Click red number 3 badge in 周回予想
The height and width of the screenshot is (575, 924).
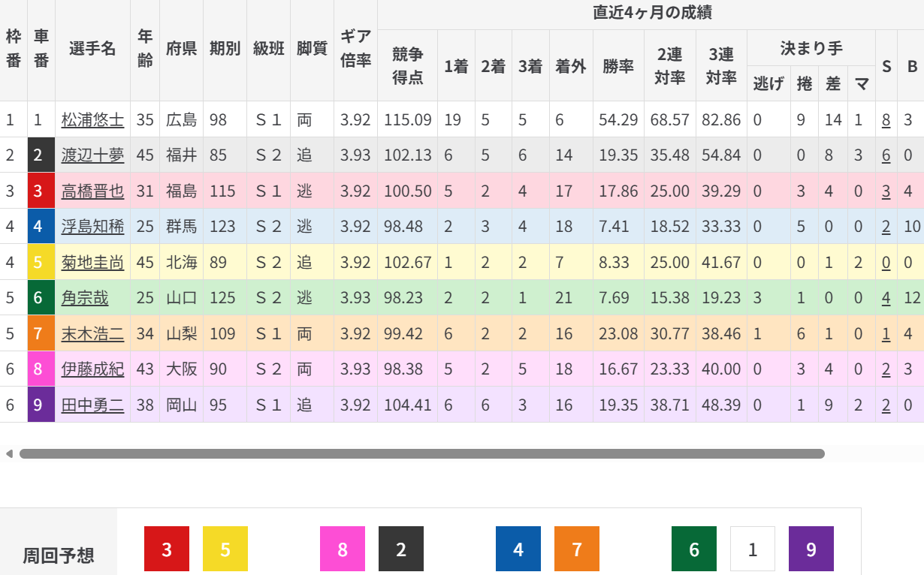[166, 549]
